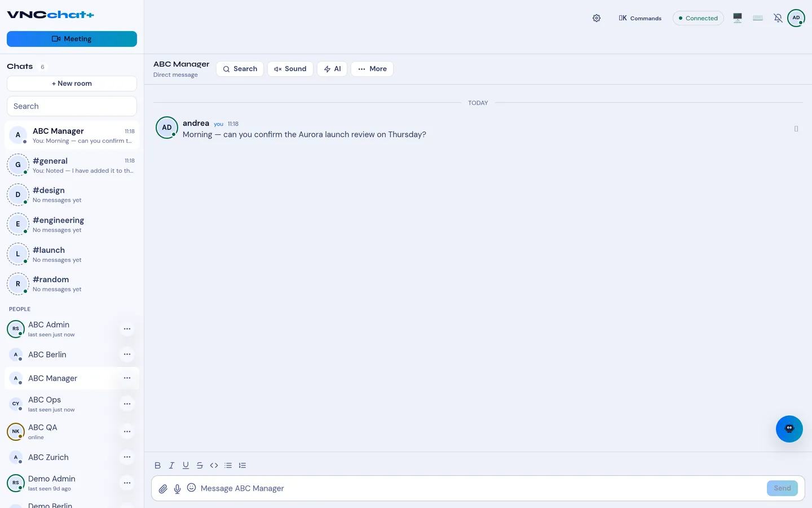Toggle bold formatting
Viewport: 812px width, 508px height.
tap(157, 466)
